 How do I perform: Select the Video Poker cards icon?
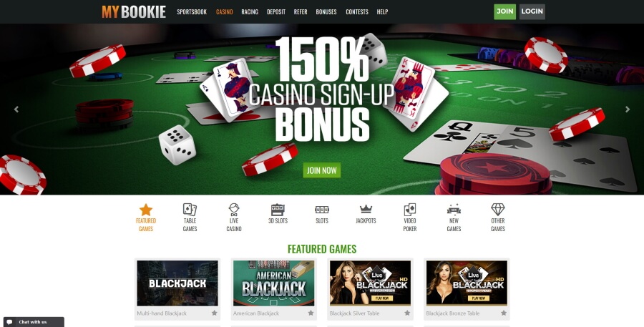pos(410,210)
